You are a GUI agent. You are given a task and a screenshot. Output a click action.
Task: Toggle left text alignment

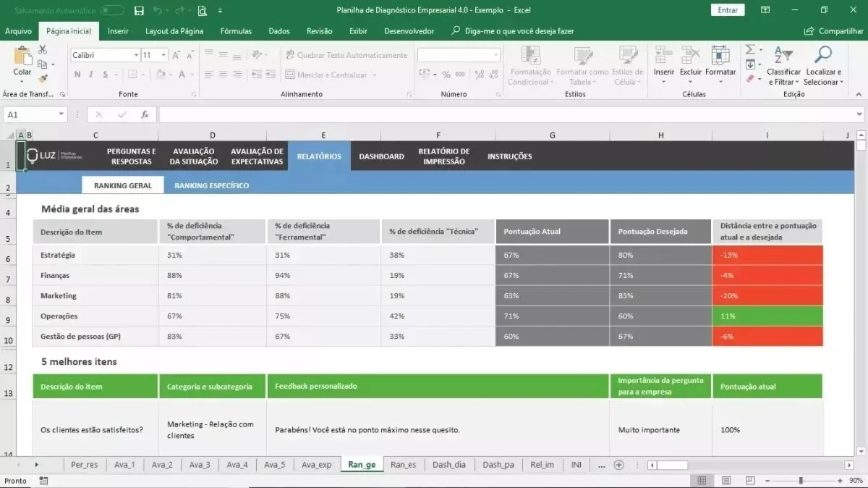pos(208,75)
